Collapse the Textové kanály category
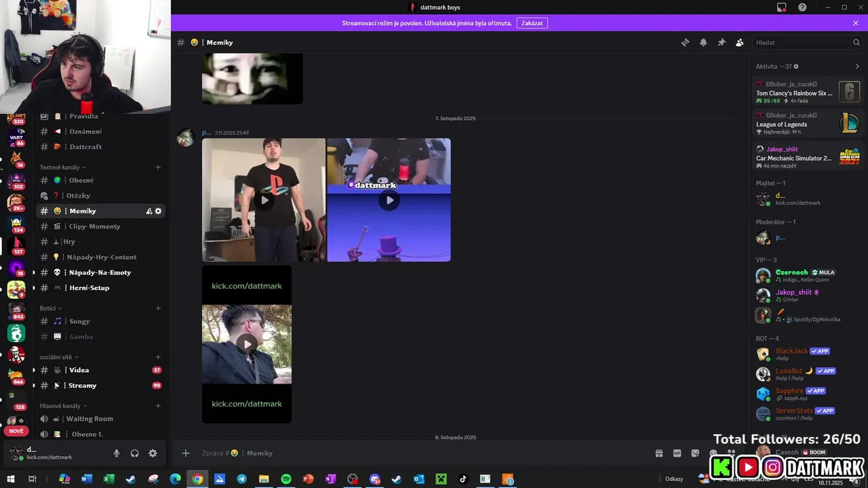 [62, 167]
